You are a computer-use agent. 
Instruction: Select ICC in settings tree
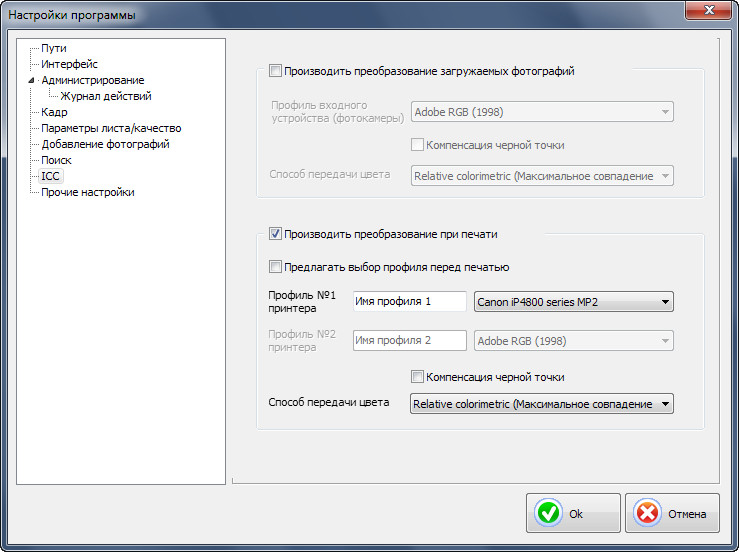coord(50,176)
